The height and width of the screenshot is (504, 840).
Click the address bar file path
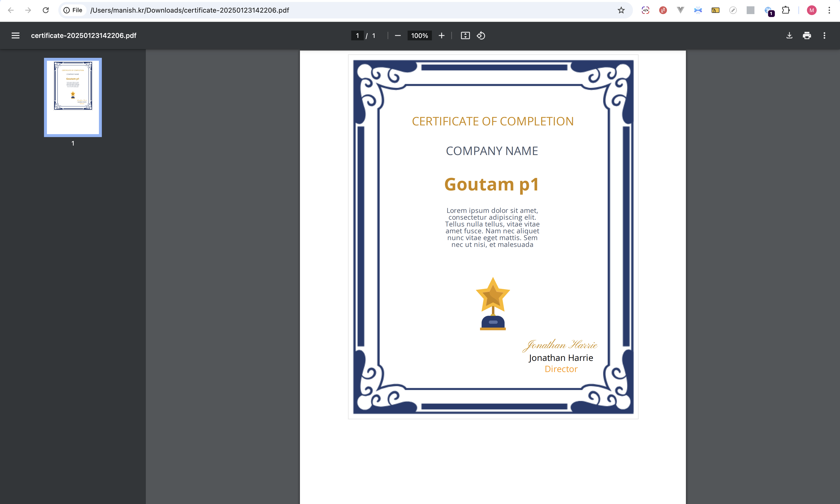190,10
